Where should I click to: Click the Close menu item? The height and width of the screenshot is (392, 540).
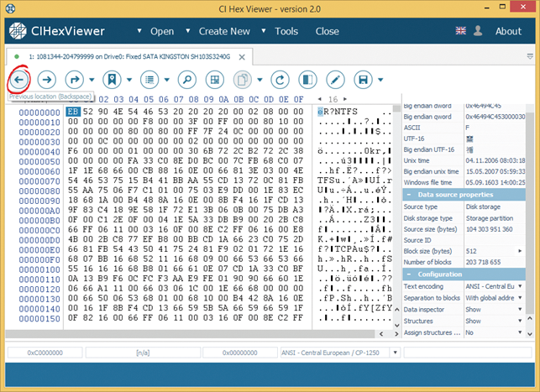[x=328, y=31]
